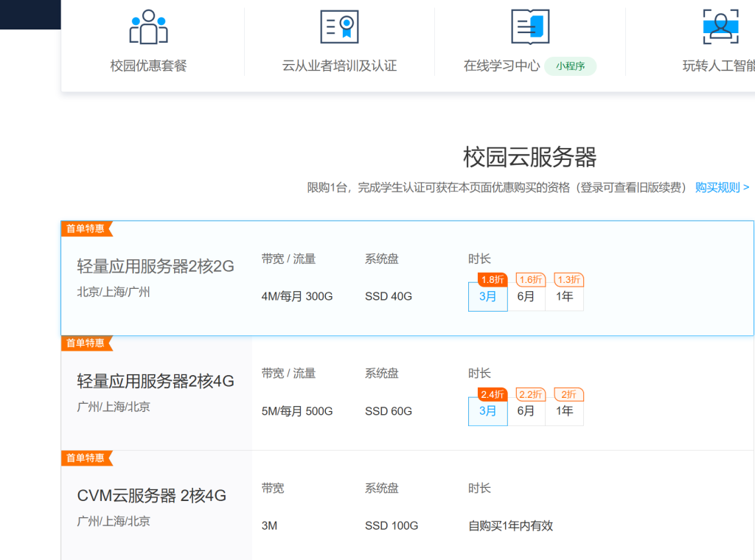Click 首单特惠 badge on 轻量2核4G card

click(x=86, y=343)
